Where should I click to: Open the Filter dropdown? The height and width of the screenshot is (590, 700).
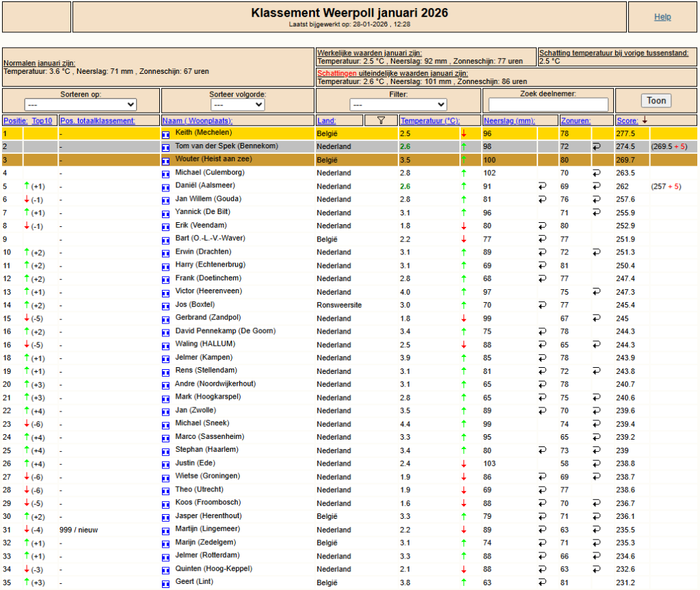click(x=398, y=105)
